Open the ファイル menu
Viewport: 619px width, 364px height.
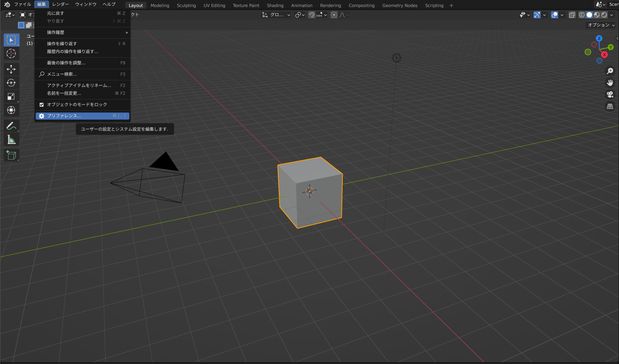tap(22, 4)
